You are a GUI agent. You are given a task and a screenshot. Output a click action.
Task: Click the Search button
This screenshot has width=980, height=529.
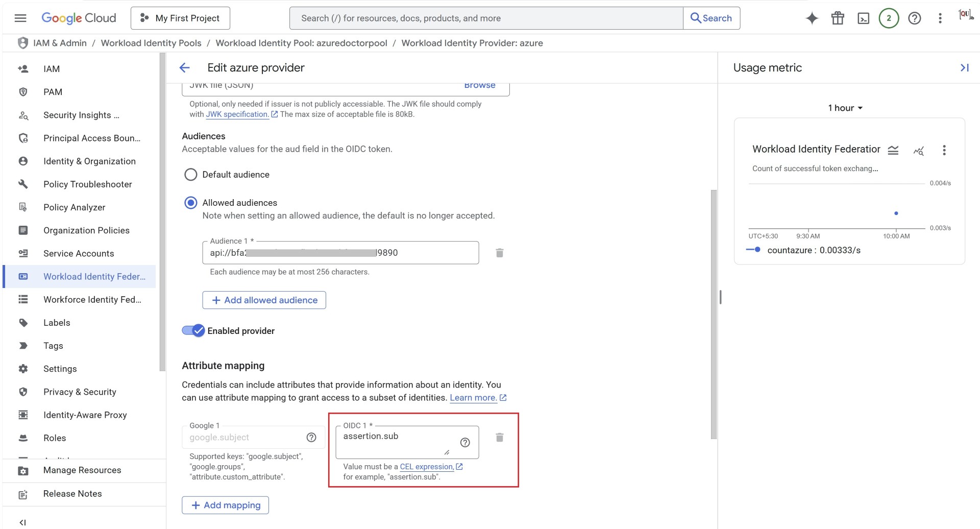pos(712,18)
